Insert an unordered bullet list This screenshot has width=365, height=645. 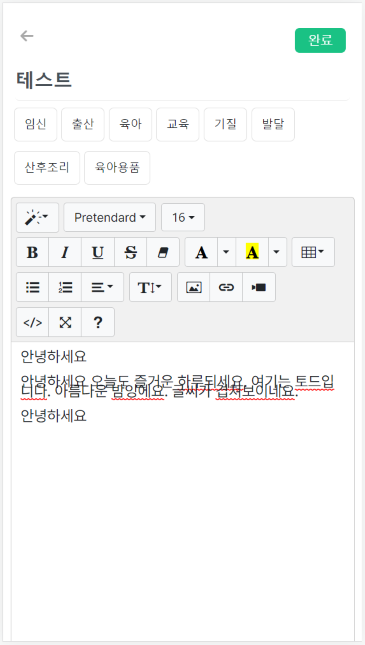pyautogui.click(x=33, y=287)
